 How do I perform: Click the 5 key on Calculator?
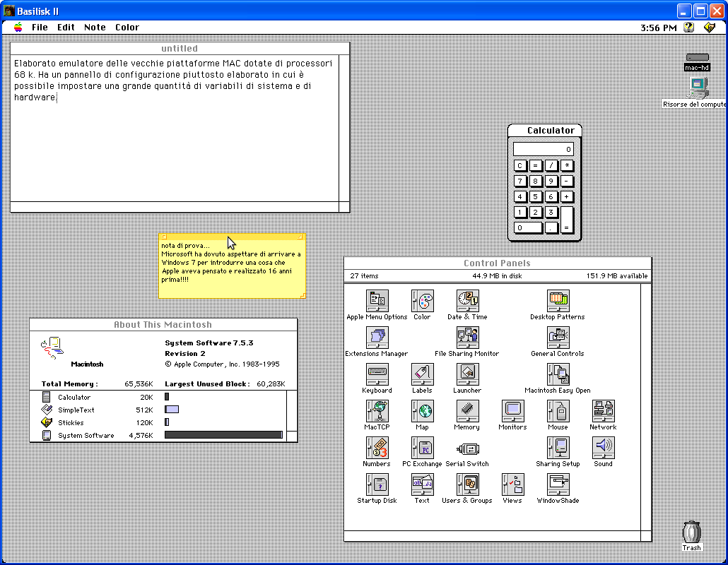(x=535, y=196)
